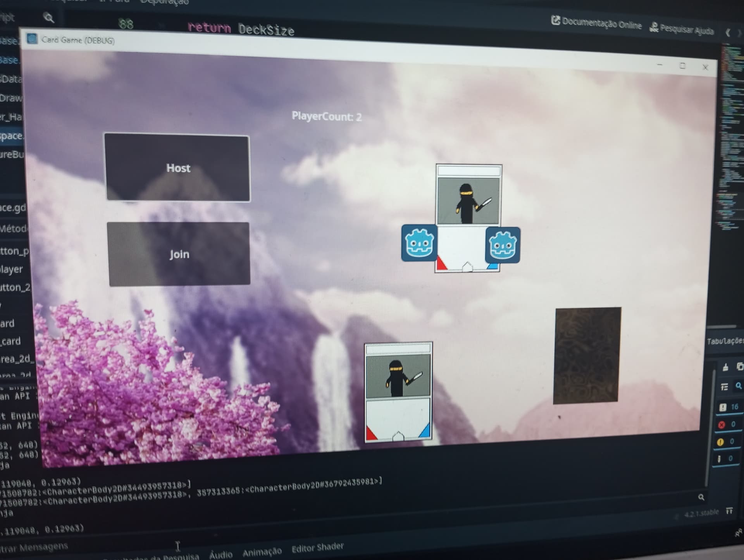Click the upper ninja card

click(x=468, y=218)
